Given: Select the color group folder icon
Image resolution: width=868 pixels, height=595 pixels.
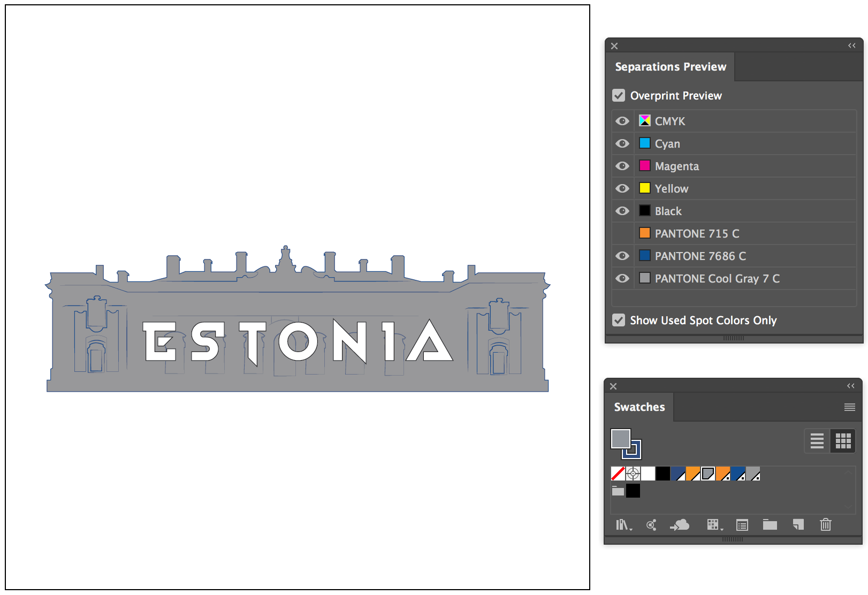Looking at the screenshot, I should 618,491.
